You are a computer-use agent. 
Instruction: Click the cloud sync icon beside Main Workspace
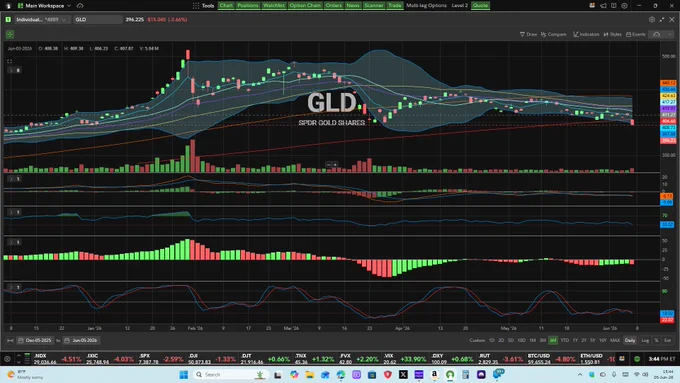[x=80, y=6]
